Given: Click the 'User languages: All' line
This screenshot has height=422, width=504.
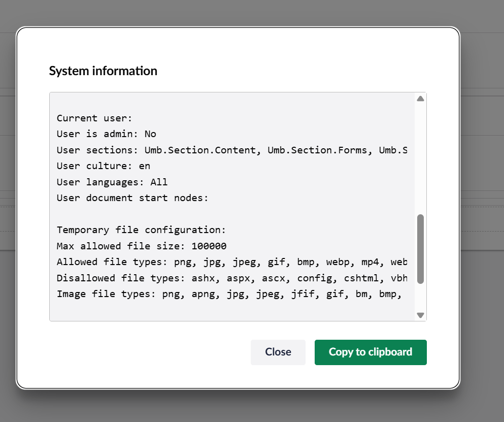Looking at the screenshot, I should (112, 182).
